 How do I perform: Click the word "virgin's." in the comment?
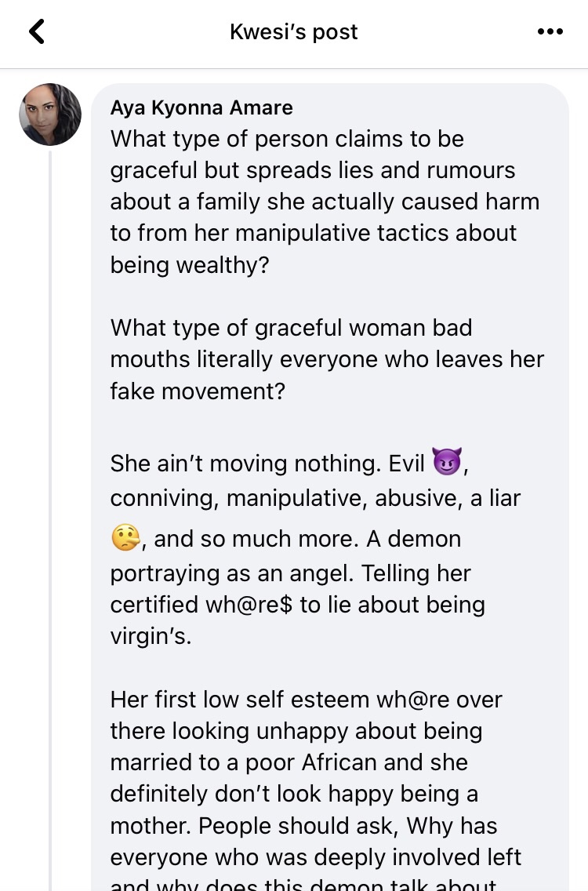151,636
